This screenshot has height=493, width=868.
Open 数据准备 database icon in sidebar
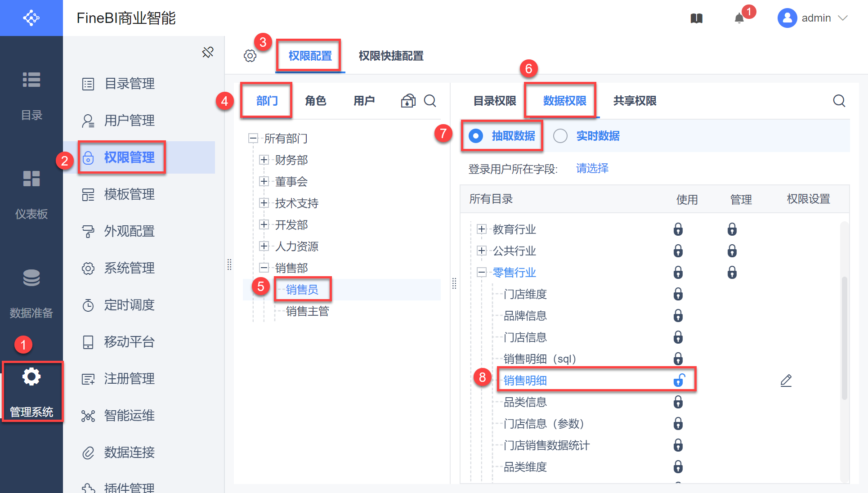coord(31,278)
